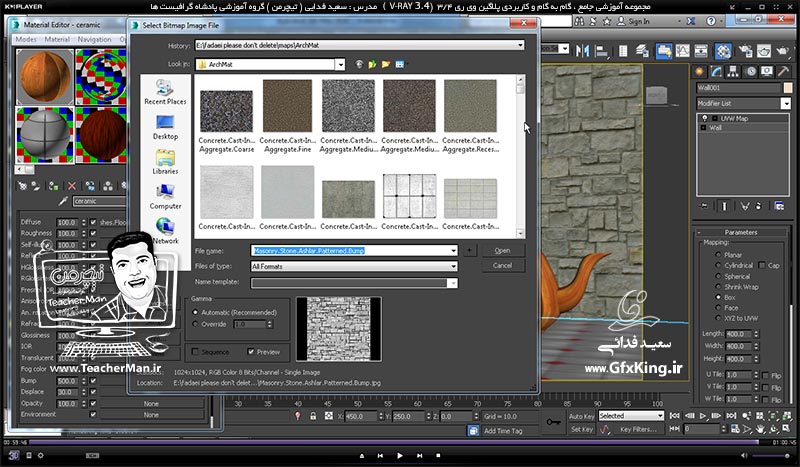Click Pin Stack icon below modifier stack

point(705,206)
